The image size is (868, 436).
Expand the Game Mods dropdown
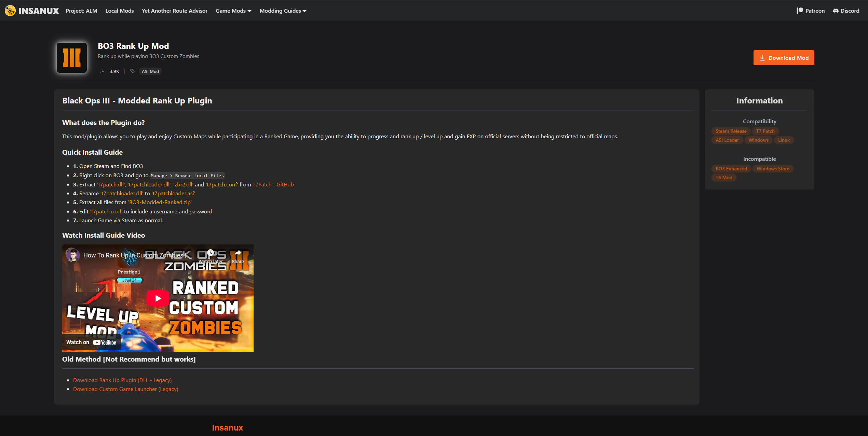click(233, 11)
